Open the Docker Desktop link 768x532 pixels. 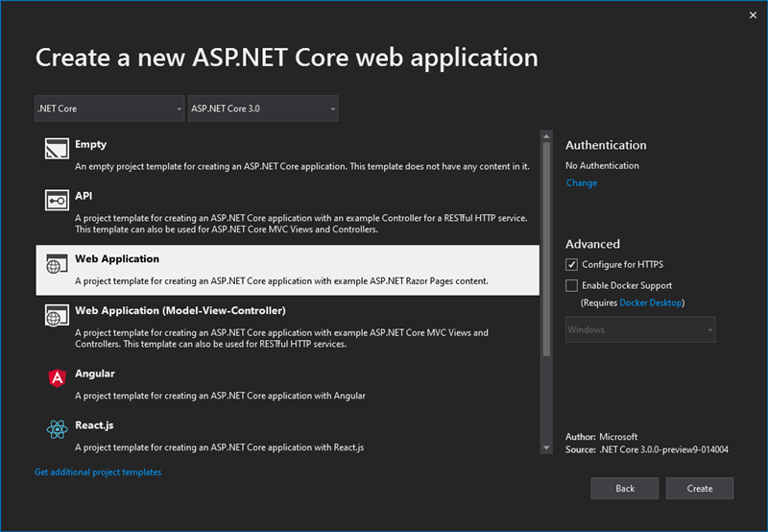click(651, 303)
